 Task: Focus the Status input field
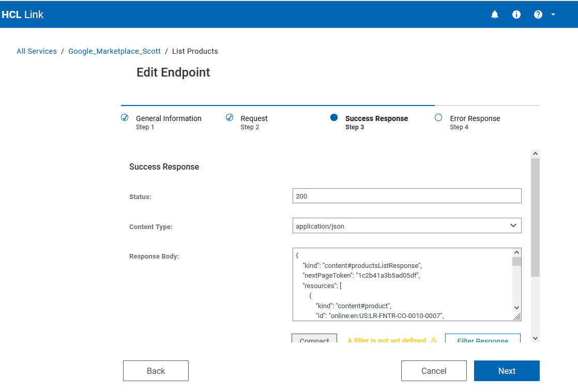tap(407, 196)
